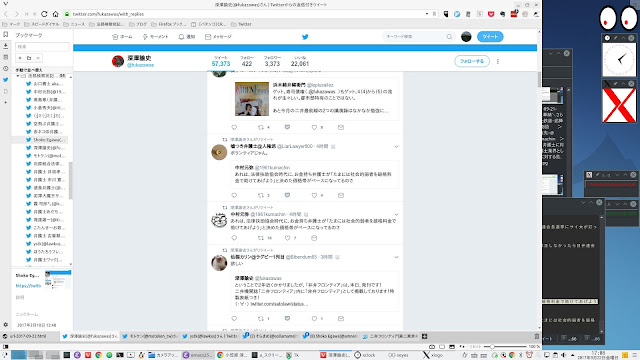Click the Vivaldi menu logo icon

5,4
